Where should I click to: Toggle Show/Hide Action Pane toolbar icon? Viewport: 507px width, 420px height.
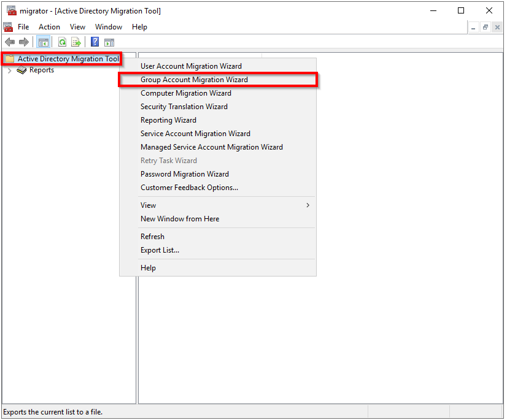click(x=109, y=42)
